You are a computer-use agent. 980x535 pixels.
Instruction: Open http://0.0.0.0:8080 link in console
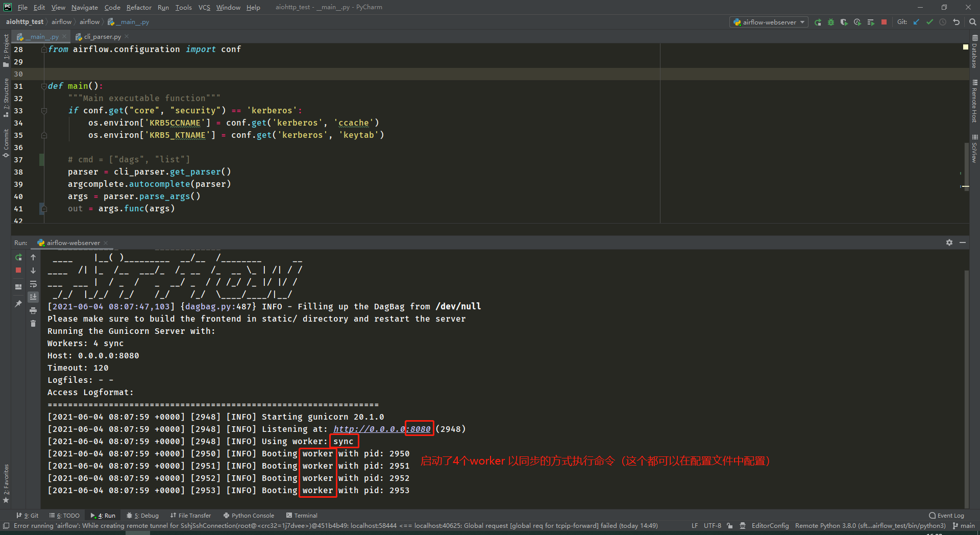(382, 429)
